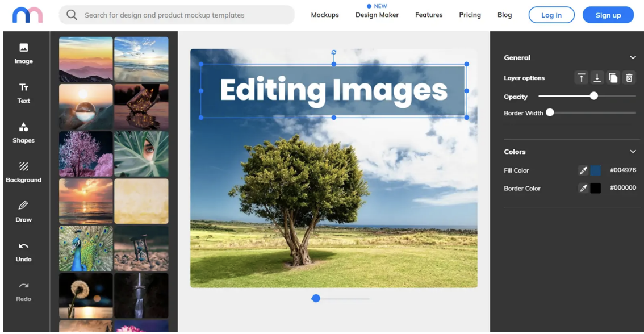
Task: Delete the selected layer
Action: pyautogui.click(x=629, y=78)
